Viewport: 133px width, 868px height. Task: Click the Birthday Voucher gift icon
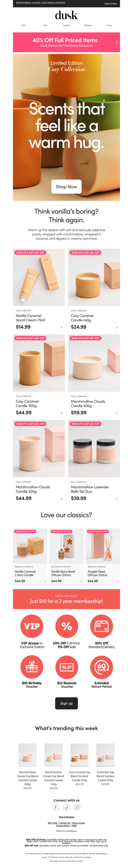pyautogui.click(x=32, y=667)
